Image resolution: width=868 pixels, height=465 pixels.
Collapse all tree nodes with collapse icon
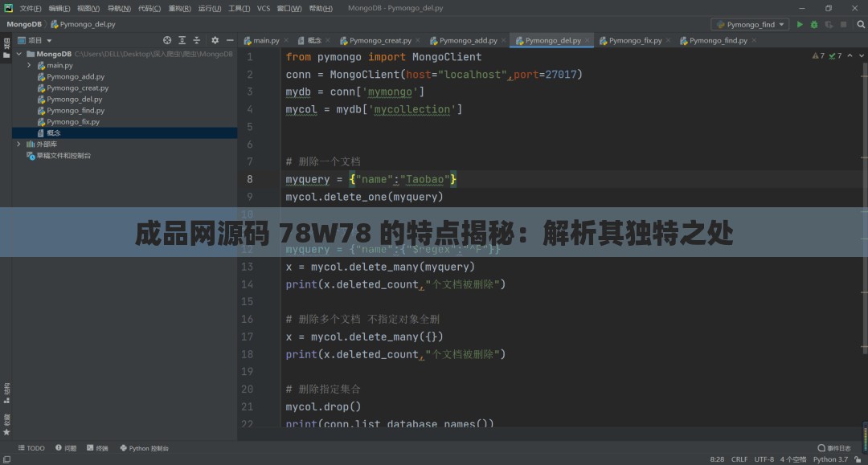coord(197,39)
